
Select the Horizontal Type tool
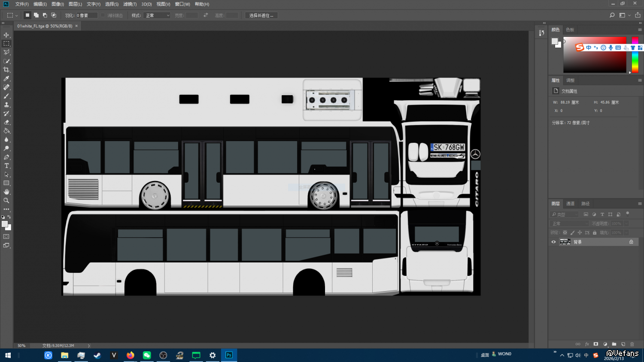[6, 166]
